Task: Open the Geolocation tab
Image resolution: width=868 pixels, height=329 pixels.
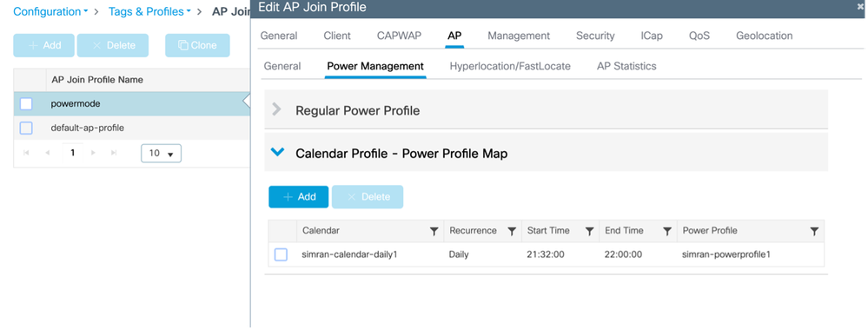Action: pos(764,36)
